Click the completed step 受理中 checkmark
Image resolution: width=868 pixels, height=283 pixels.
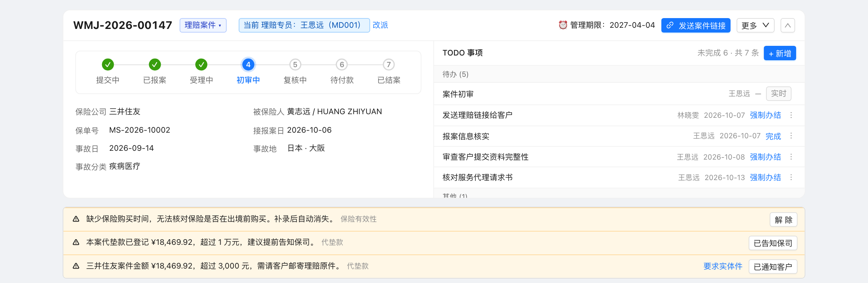pyautogui.click(x=201, y=64)
